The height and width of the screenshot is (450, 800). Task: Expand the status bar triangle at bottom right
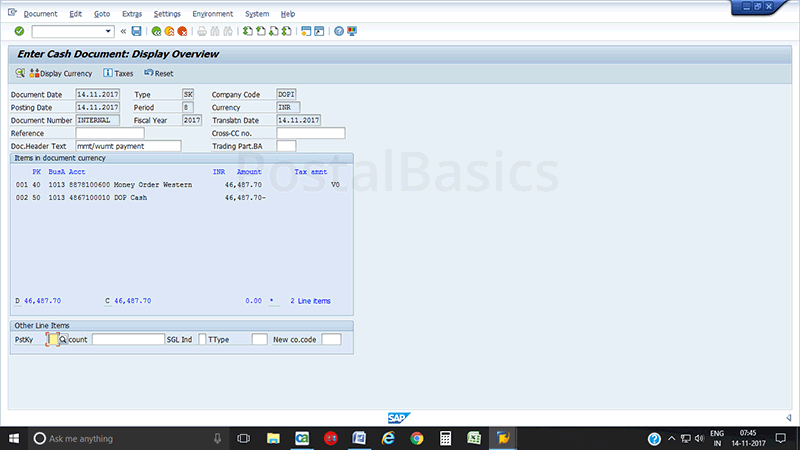tap(788, 417)
